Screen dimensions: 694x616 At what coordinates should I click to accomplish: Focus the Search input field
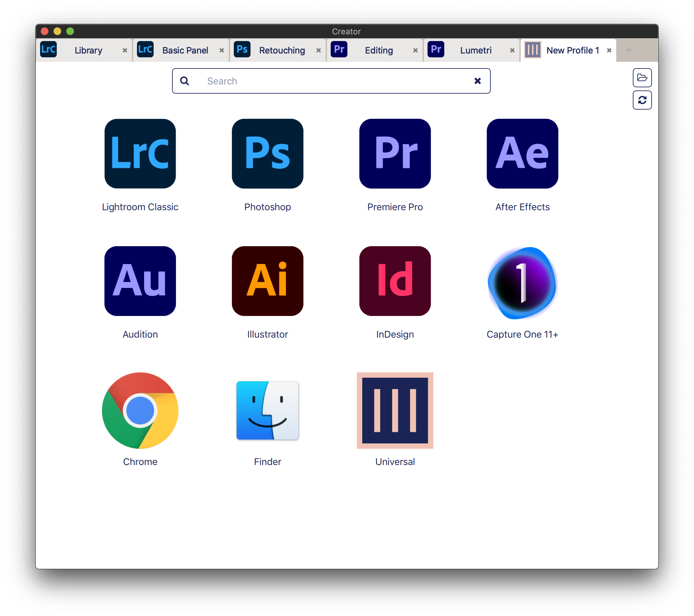[x=331, y=81]
